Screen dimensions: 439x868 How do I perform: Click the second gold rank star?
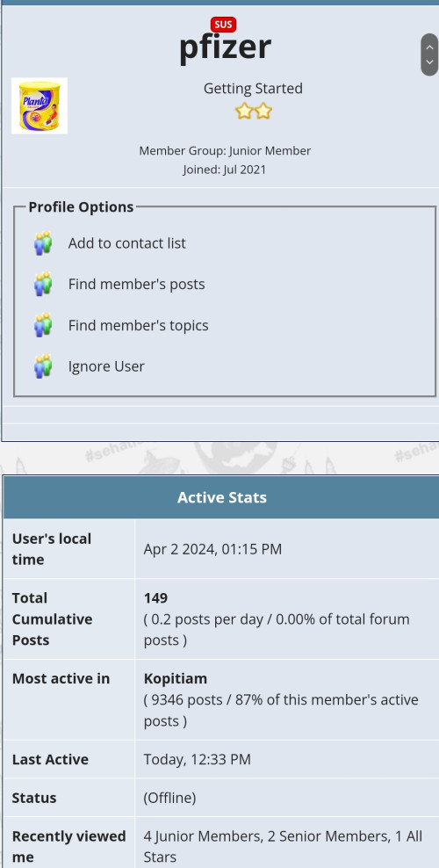[263, 112]
